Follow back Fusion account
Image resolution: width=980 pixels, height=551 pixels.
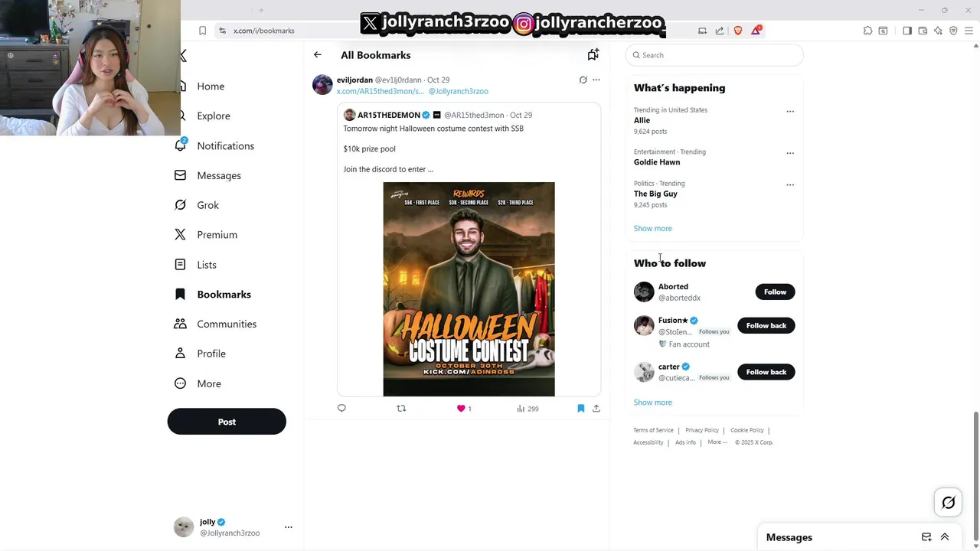766,325
